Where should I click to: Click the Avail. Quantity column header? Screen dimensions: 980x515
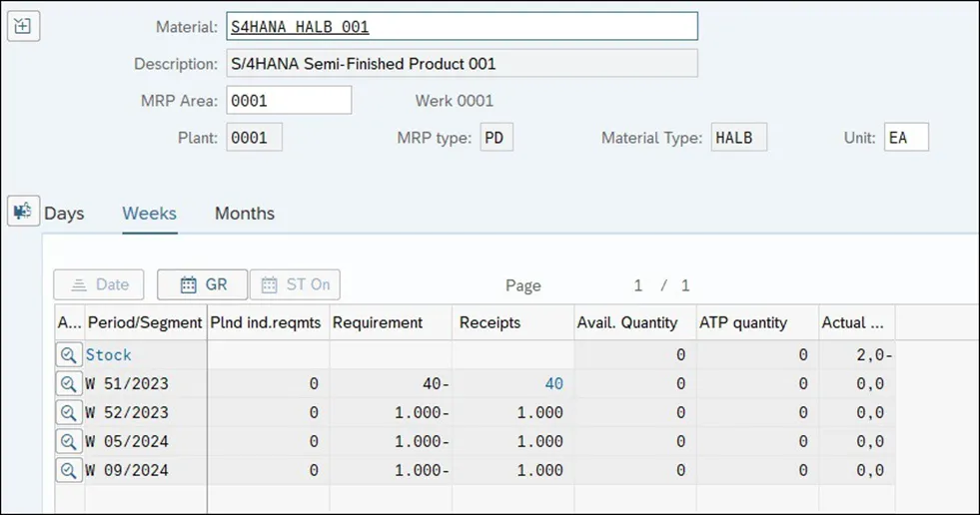635,322
